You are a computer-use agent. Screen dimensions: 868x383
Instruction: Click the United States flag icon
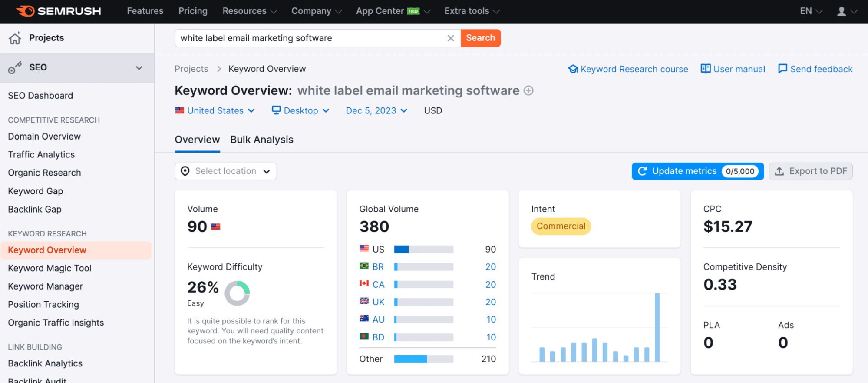click(x=180, y=110)
